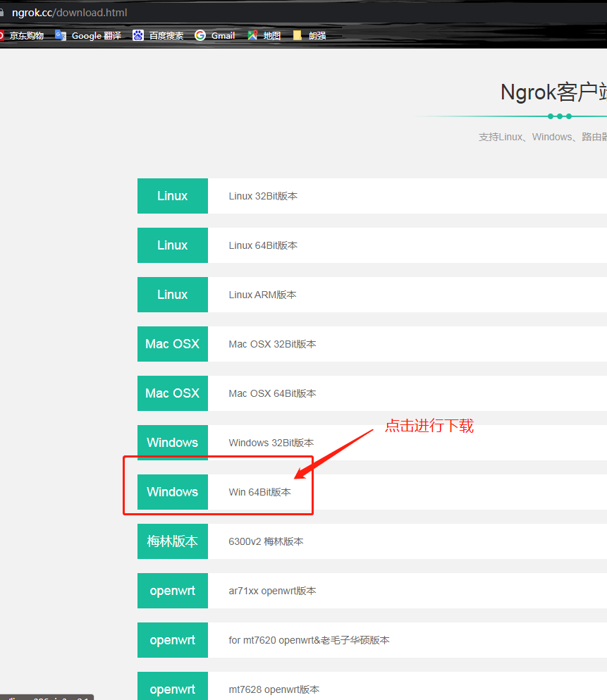
Task: Click the 梅林版本 button
Action: 172,541
